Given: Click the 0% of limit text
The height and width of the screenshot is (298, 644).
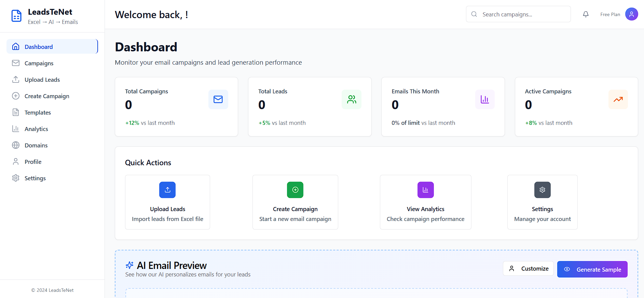Looking at the screenshot, I should (x=406, y=123).
